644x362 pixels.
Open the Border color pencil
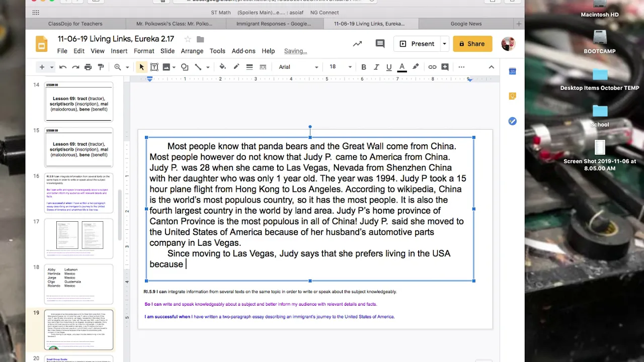[236, 67]
